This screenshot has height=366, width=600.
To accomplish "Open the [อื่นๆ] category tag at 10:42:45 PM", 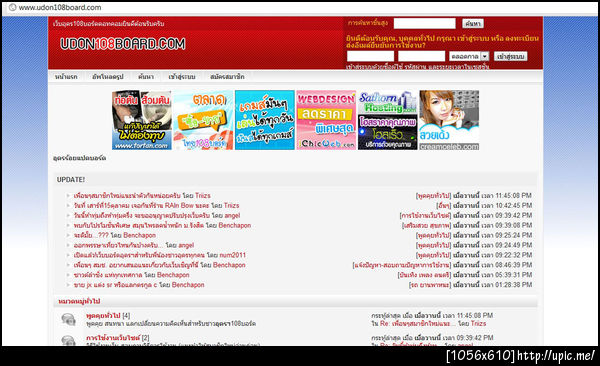I will [444, 206].
